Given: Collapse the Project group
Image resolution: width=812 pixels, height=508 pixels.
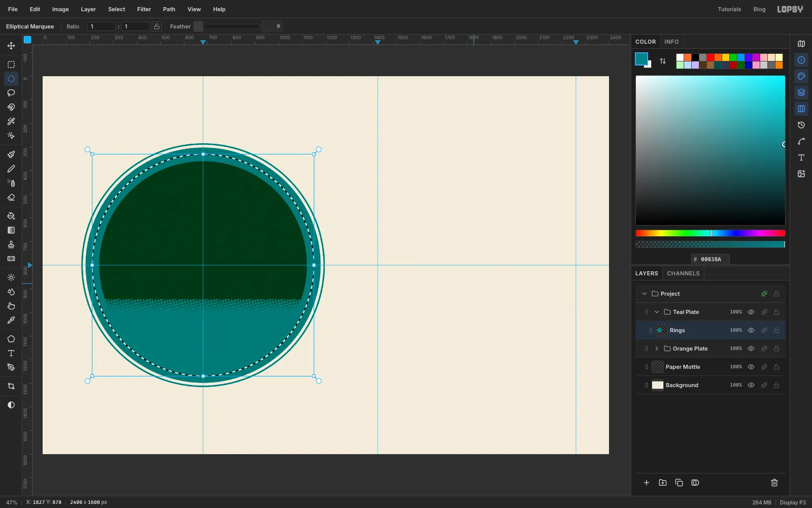Looking at the screenshot, I should [x=645, y=294].
